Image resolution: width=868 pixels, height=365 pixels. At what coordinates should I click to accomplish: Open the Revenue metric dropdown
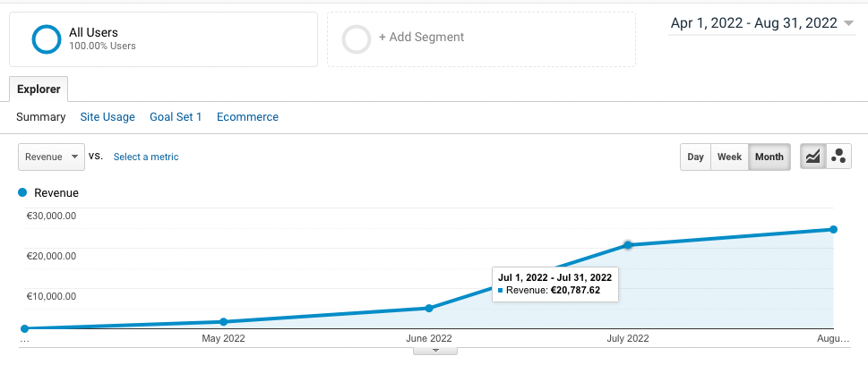click(51, 157)
